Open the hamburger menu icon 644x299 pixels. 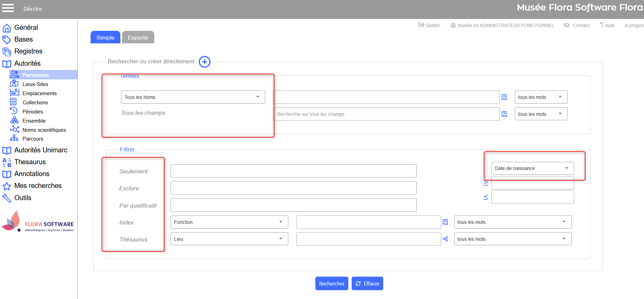point(8,8)
